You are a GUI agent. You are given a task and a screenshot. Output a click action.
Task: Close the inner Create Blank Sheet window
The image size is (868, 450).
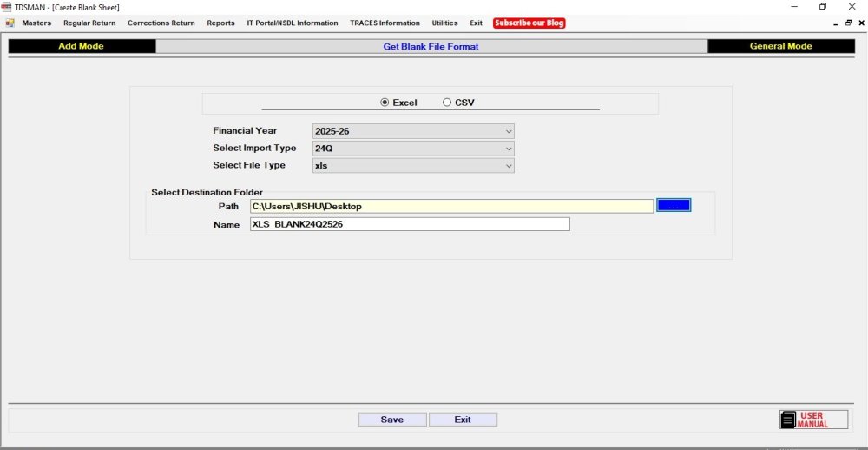[x=861, y=23]
